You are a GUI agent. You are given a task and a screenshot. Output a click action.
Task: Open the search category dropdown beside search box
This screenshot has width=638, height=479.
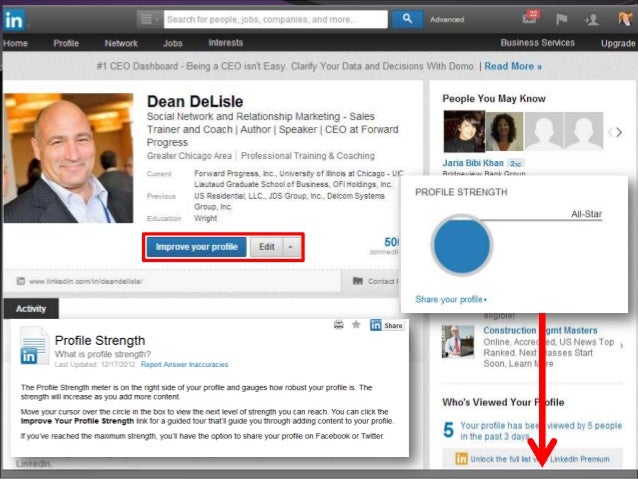click(148, 19)
